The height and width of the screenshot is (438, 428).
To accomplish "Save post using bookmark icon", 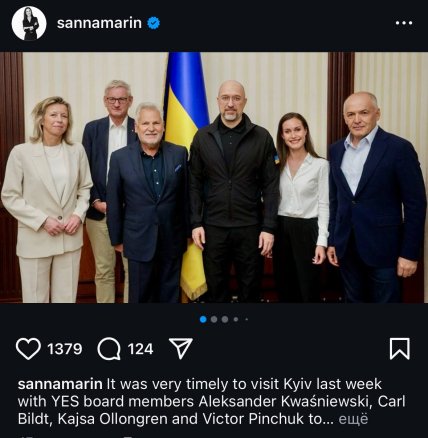I will click(400, 349).
